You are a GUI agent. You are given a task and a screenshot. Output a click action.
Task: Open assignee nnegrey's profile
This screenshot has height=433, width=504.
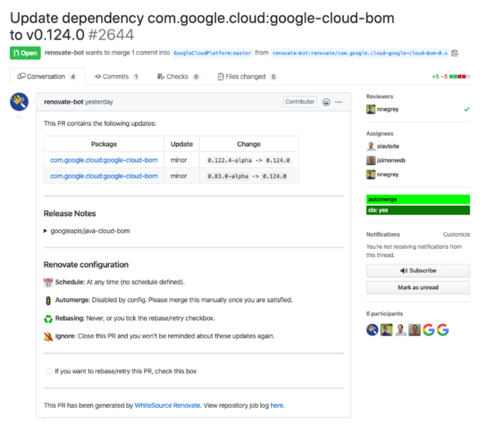[388, 175]
